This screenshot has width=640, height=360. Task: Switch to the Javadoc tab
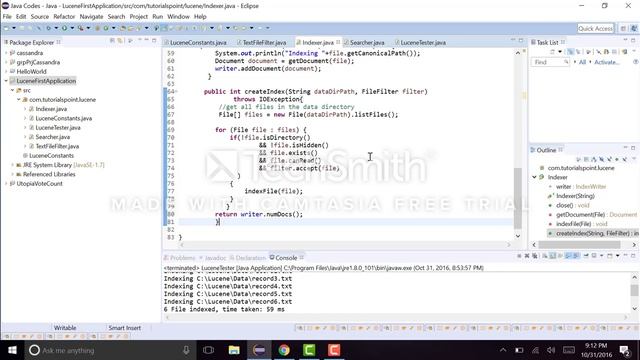point(213,258)
